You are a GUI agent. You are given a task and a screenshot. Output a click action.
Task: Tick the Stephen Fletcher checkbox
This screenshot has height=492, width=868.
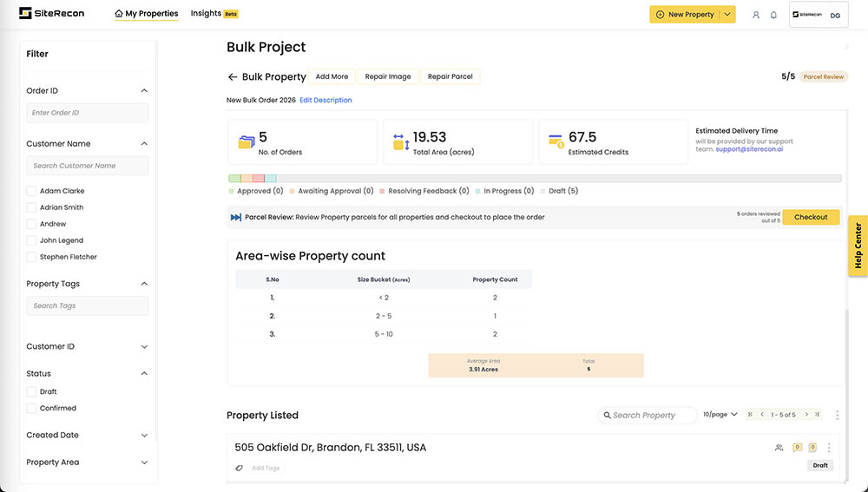(x=31, y=257)
